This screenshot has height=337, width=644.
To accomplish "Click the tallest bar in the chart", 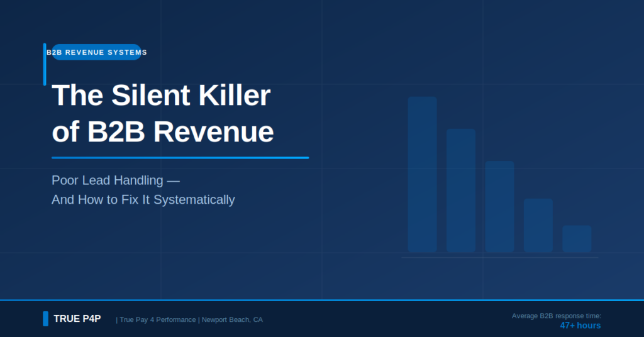I will click(422, 174).
